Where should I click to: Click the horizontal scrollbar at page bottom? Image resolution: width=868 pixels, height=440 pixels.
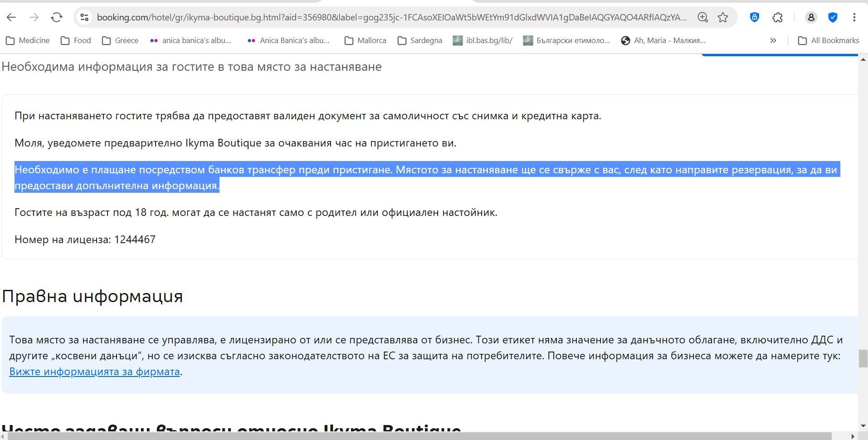(x=419, y=436)
